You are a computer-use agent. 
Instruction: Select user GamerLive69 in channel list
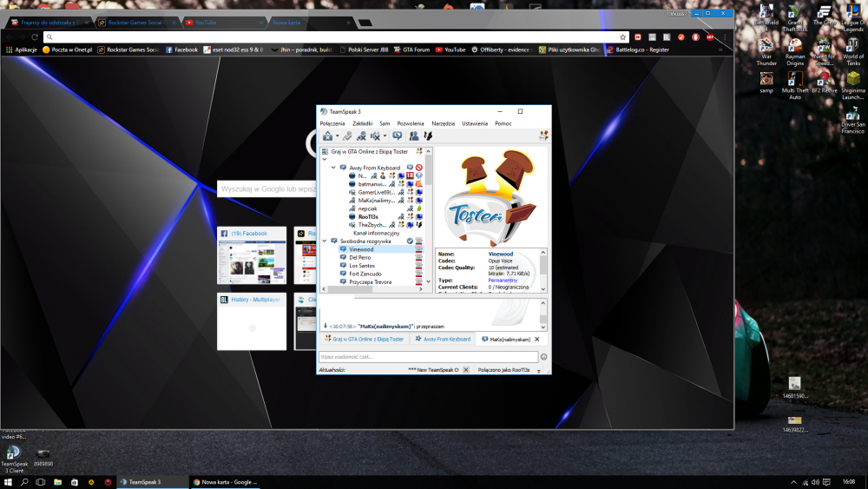376,192
